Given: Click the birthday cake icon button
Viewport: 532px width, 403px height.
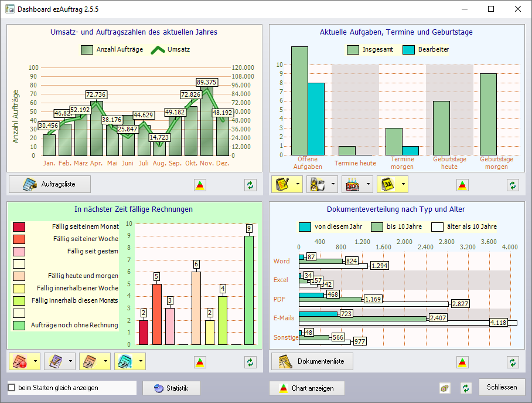Looking at the screenshot, I should click(353, 184).
